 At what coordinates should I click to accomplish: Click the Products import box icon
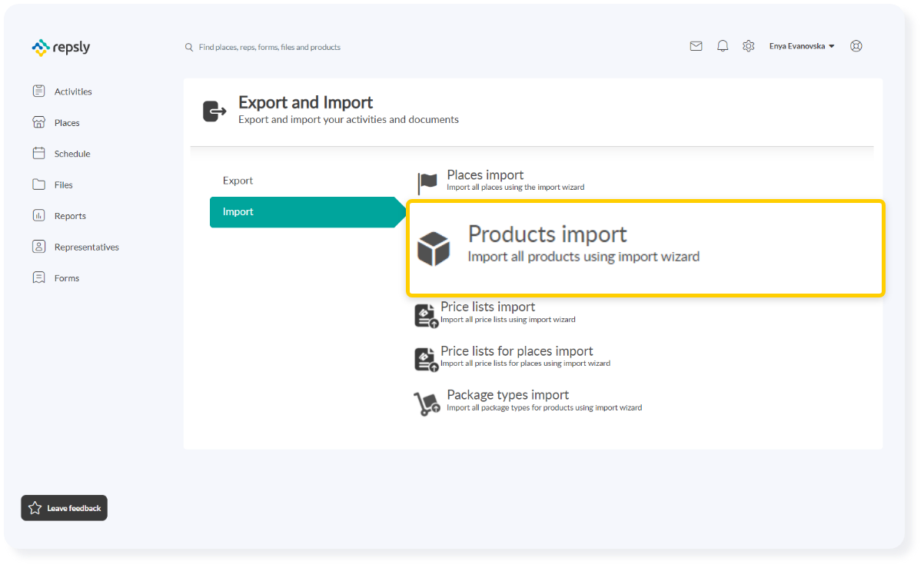point(434,251)
